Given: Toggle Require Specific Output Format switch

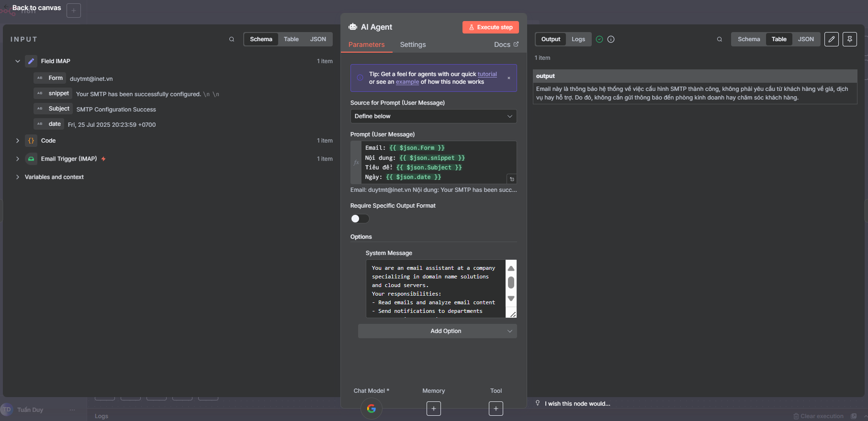Looking at the screenshot, I should tap(360, 219).
